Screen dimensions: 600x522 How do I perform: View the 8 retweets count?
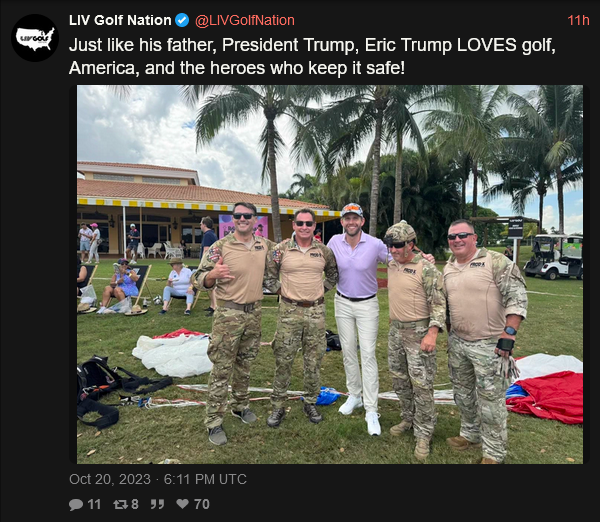pos(135,504)
